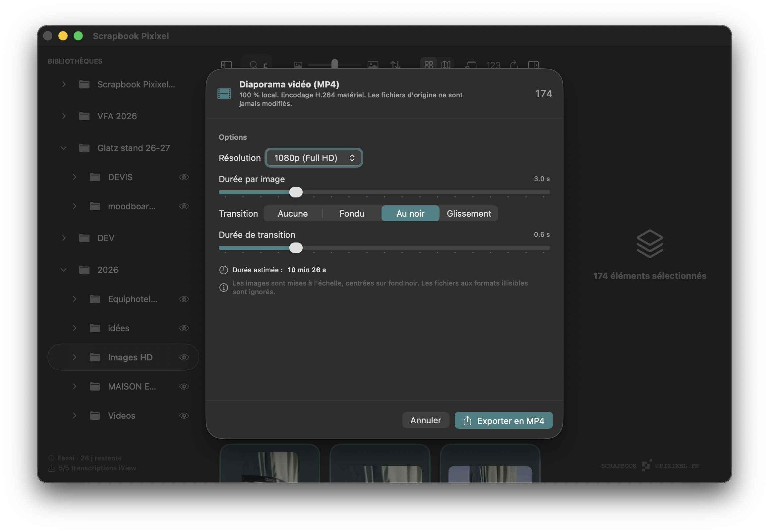Select the Glissement transition option

[x=469, y=213]
